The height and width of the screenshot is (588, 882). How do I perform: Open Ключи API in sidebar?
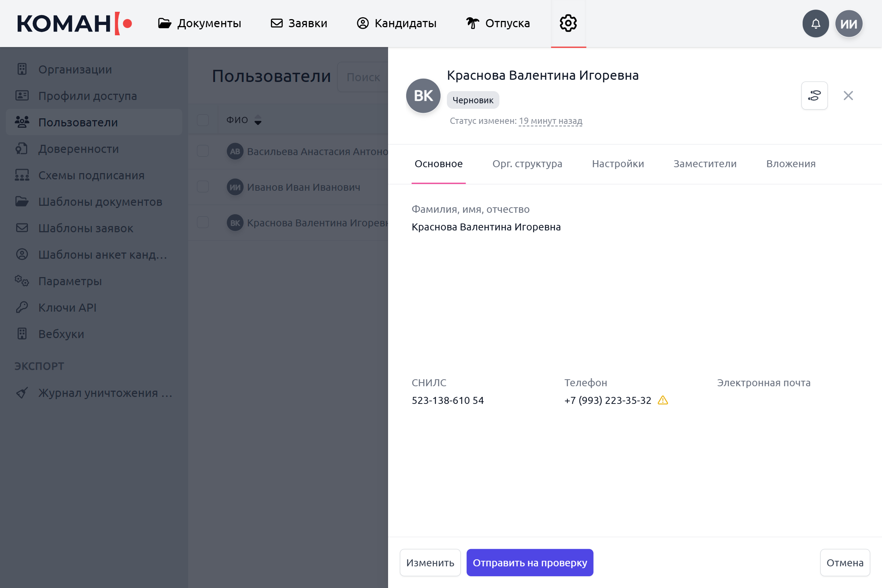[x=67, y=308]
